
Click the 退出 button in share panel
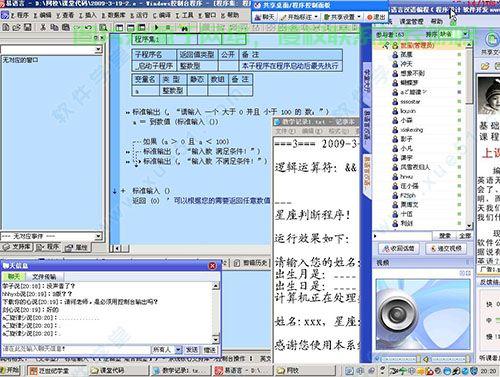pyautogui.click(x=376, y=17)
